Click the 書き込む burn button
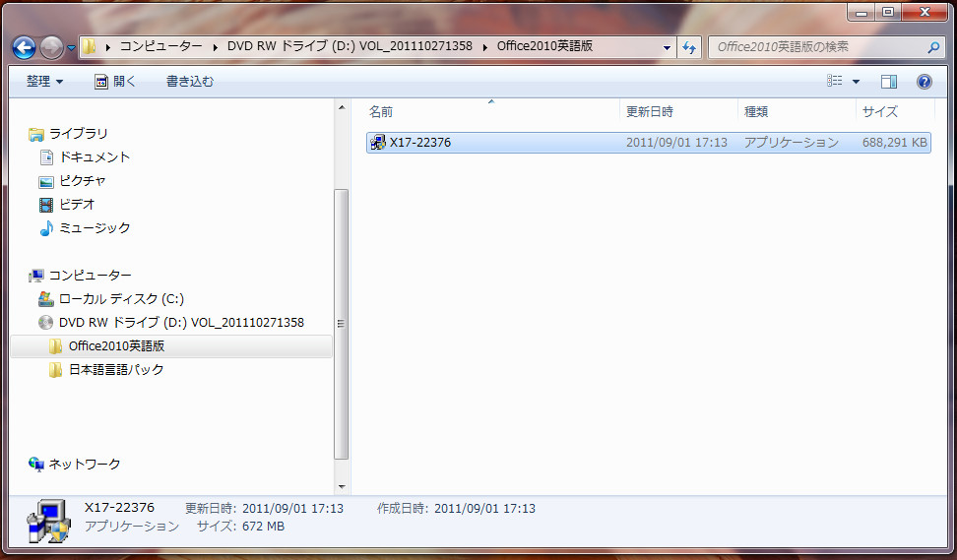 point(190,81)
